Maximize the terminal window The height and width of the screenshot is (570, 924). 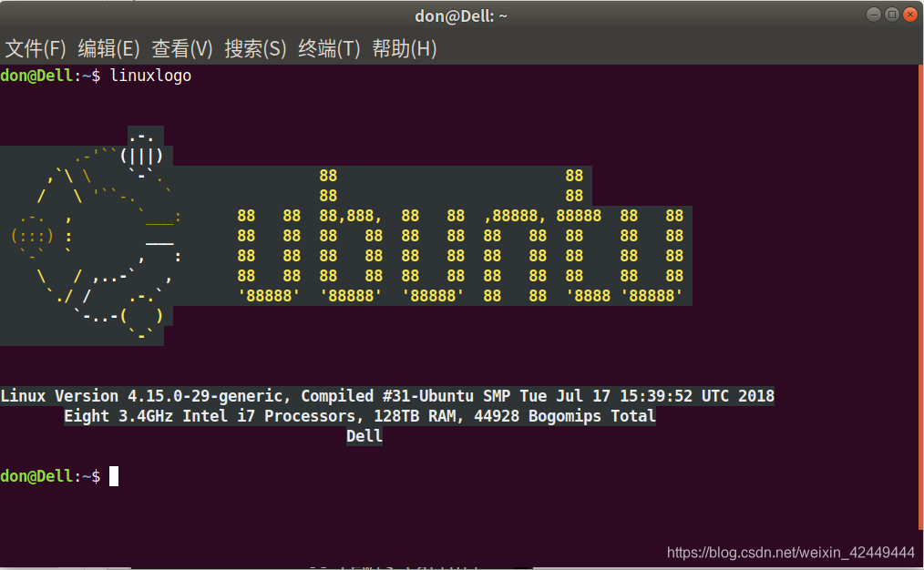tap(892, 15)
